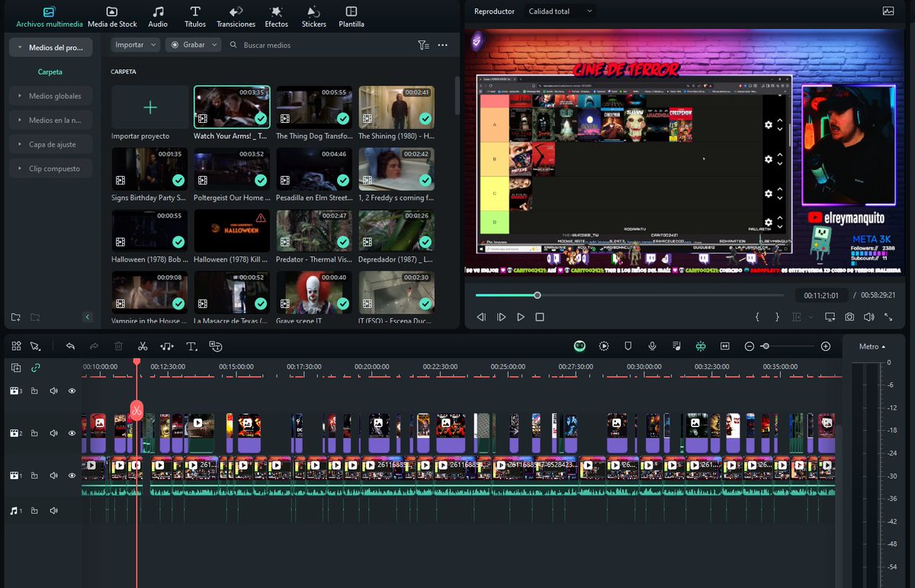Image resolution: width=915 pixels, height=588 pixels.
Task: Open the Calidad total quality dropdown
Action: click(x=560, y=11)
